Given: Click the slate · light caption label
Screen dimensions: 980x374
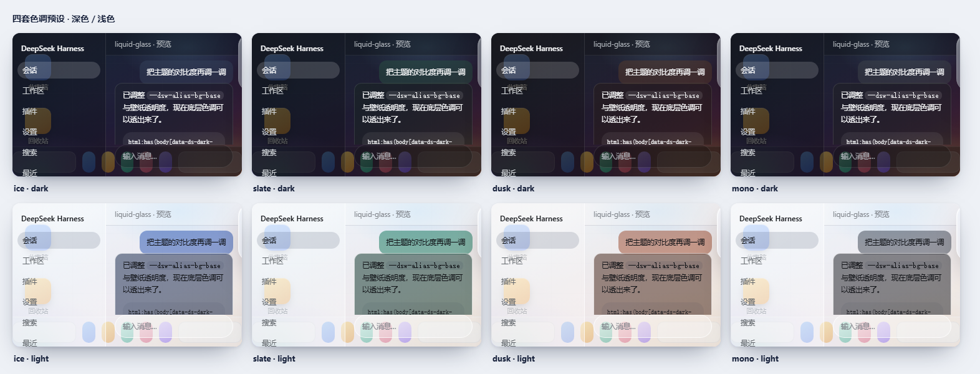Looking at the screenshot, I should coord(274,358).
